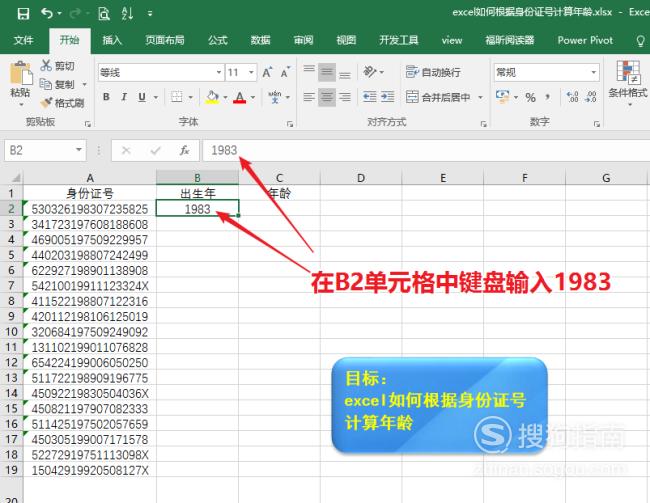Toggle align text right
Viewport: 650px width, 503px height.
point(344,97)
